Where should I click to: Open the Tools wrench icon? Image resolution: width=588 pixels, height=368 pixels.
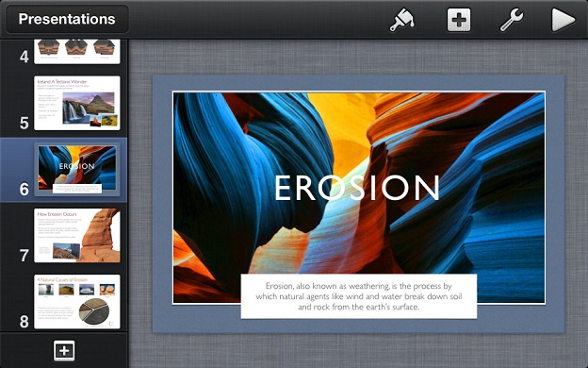click(x=512, y=20)
